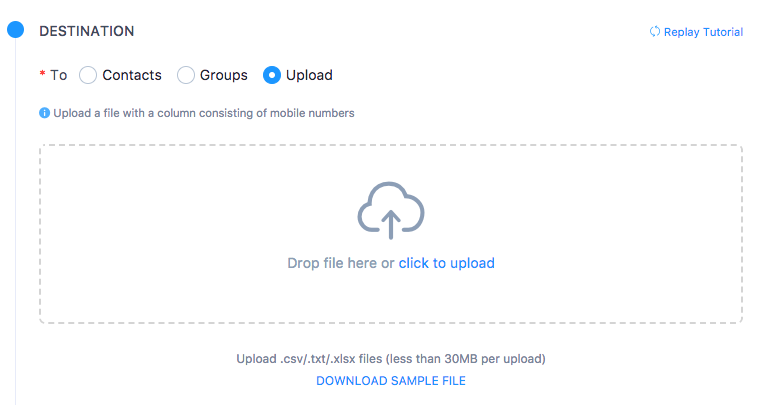Click the cloud upload icon
The image size is (760, 405).
(x=391, y=210)
